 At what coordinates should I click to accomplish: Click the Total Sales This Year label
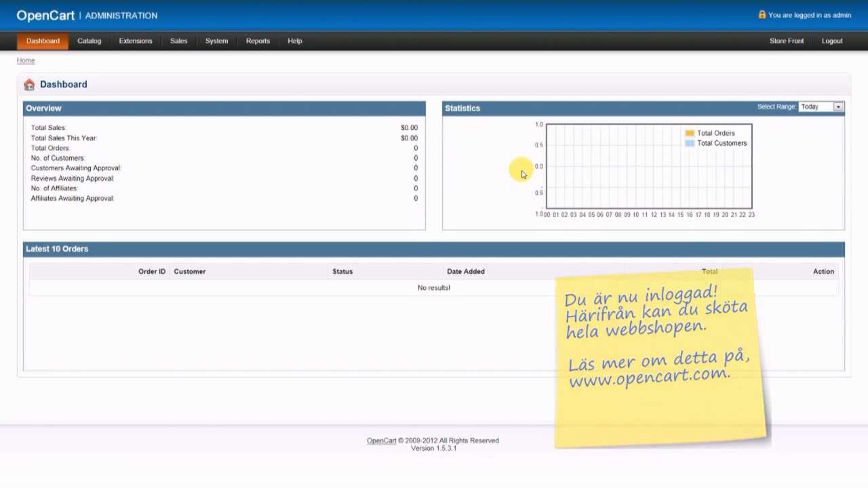tap(64, 138)
